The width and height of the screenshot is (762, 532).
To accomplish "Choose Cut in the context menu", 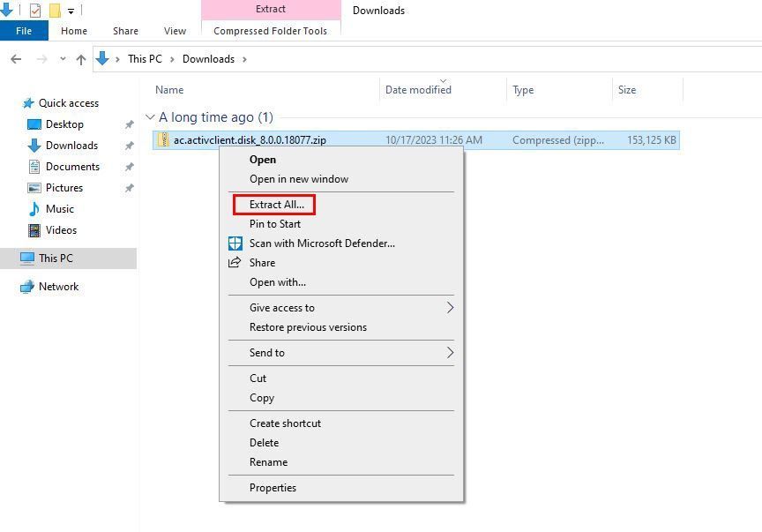I will pyautogui.click(x=341, y=378).
